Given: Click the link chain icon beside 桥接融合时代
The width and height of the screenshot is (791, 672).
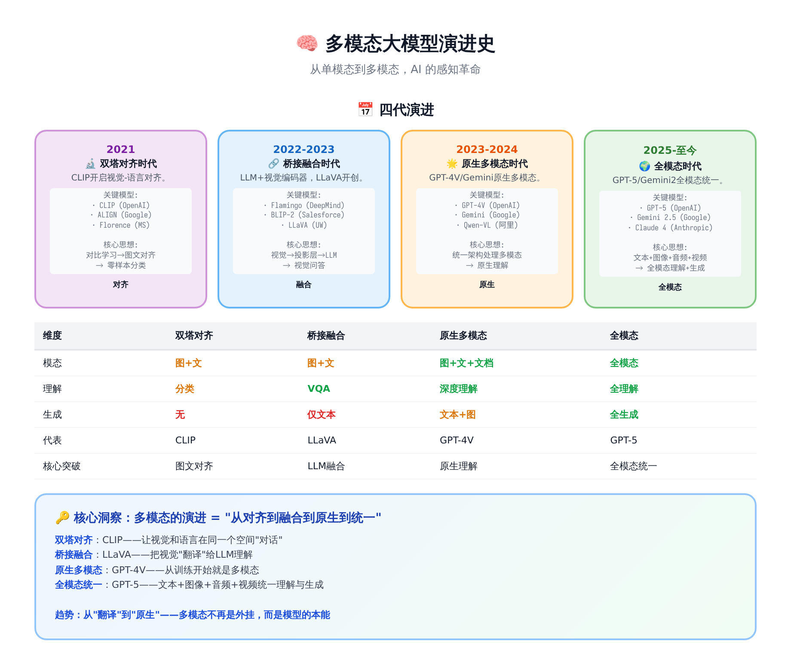Looking at the screenshot, I should click(x=273, y=164).
